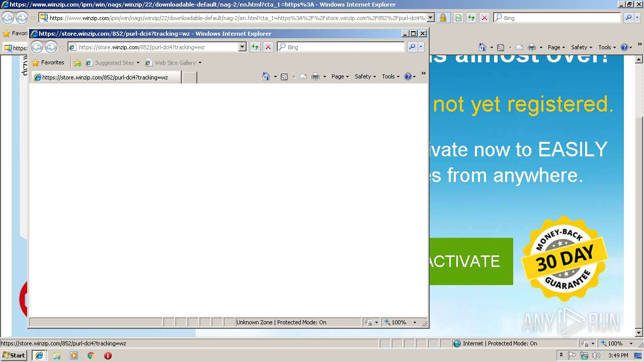Click the Bing search box in front window

pos(341,47)
